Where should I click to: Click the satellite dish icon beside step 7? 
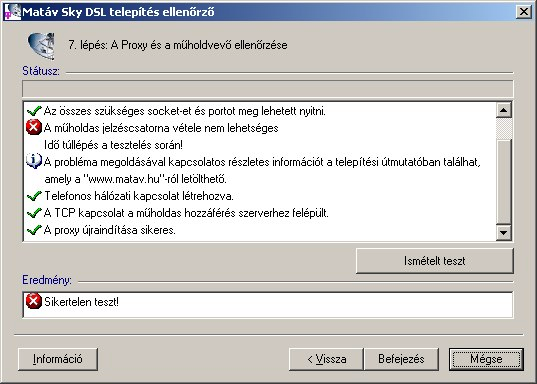41,45
